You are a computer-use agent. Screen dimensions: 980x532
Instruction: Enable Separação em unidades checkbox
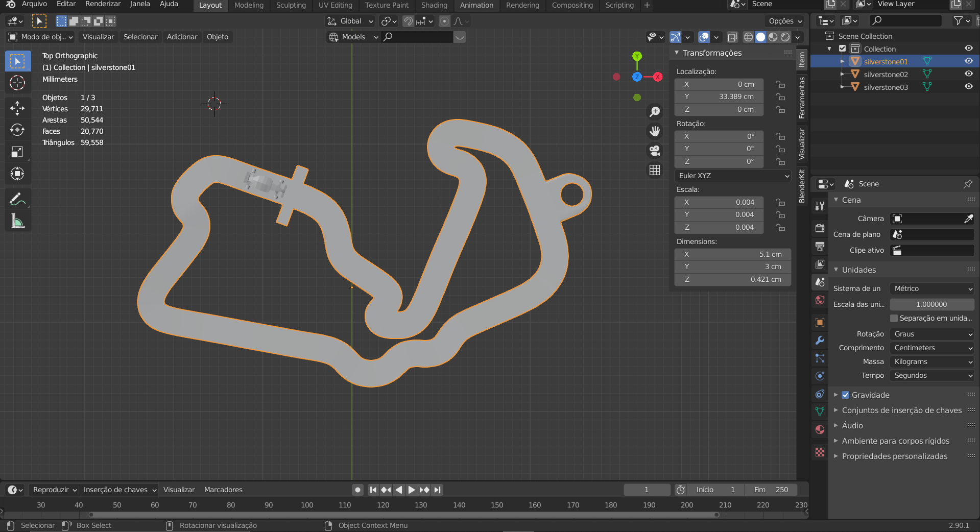coord(894,318)
